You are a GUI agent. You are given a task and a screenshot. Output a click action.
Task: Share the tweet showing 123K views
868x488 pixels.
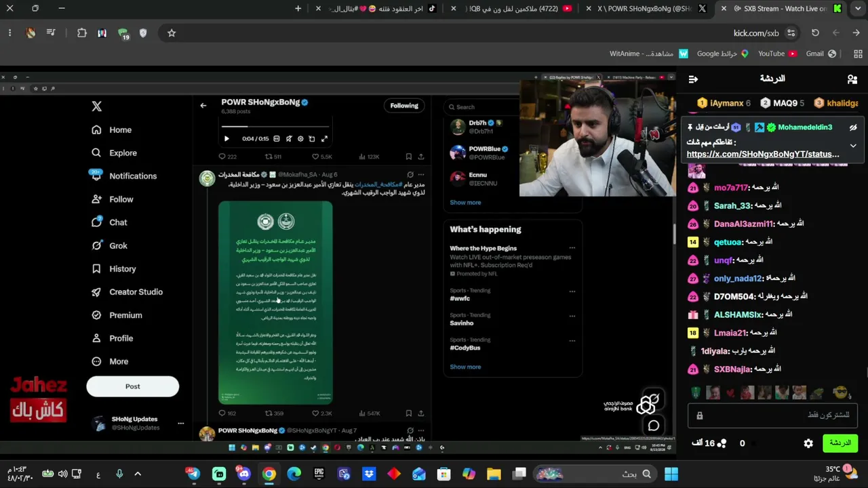pos(421,157)
